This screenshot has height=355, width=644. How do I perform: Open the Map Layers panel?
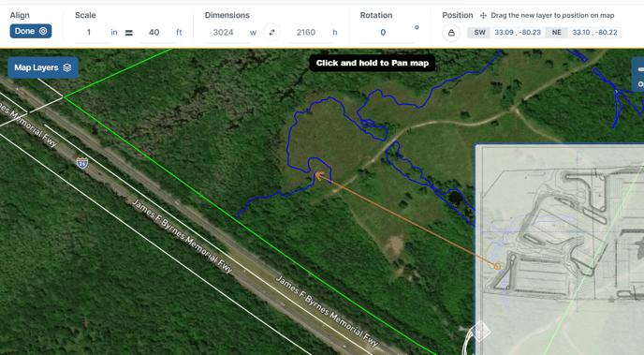[43, 67]
